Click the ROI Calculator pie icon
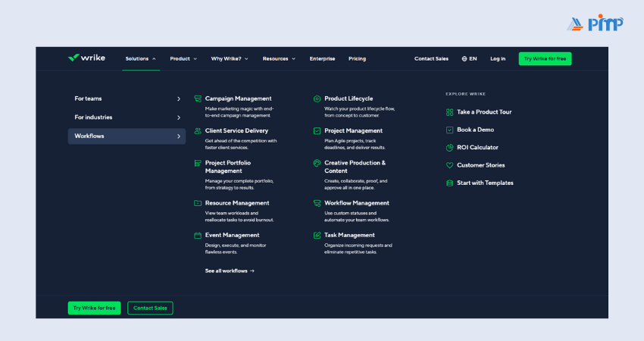This screenshot has width=644, height=341. 450,148
